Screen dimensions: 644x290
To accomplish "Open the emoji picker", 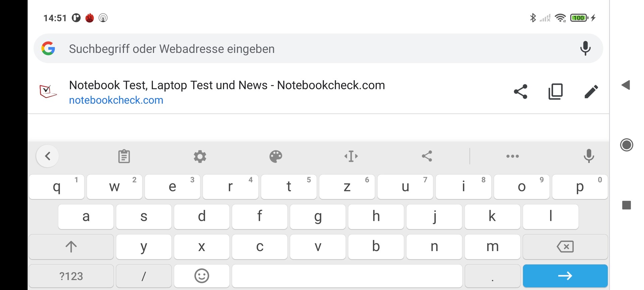I will click(x=202, y=276).
